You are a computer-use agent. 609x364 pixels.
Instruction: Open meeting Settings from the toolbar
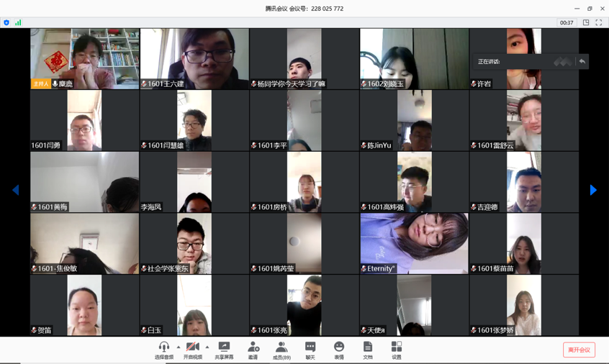click(397, 348)
